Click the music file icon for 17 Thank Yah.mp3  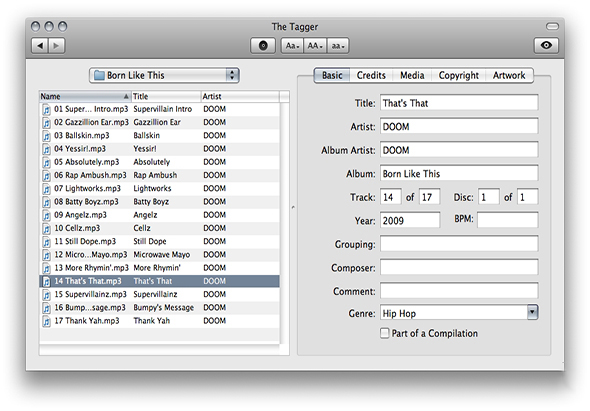pos(46,321)
